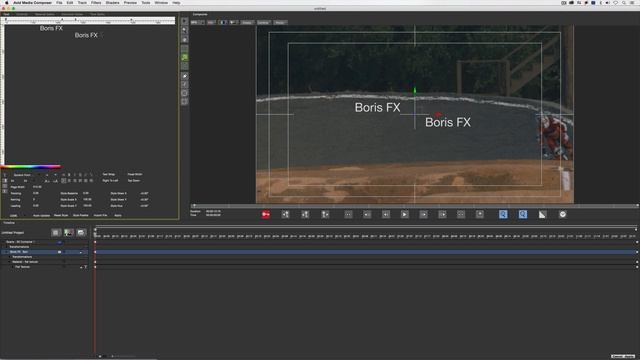Click the first square icon beside Untitled Project
The width and height of the screenshot is (640, 360).
[56, 233]
